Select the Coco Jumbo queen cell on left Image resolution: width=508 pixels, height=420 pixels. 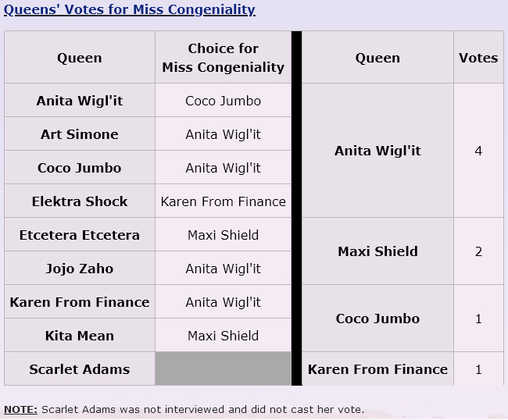[80, 168]
